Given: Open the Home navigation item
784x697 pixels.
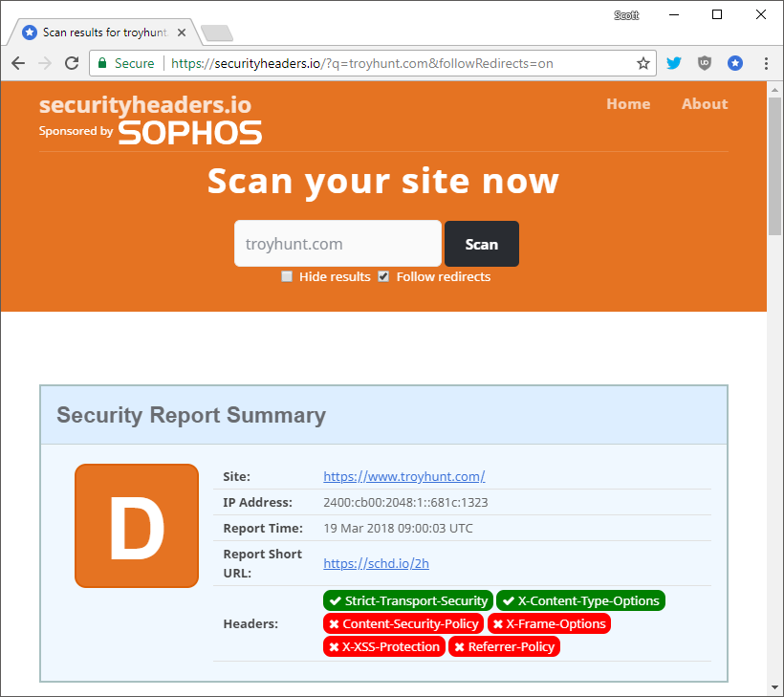Looking at the screenshot, I should click(x=627, y=103).
